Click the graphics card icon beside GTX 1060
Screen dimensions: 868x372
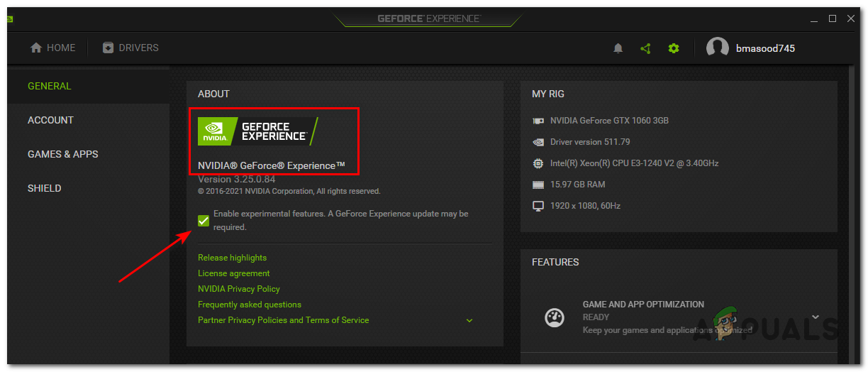click(x=538, y=121)
